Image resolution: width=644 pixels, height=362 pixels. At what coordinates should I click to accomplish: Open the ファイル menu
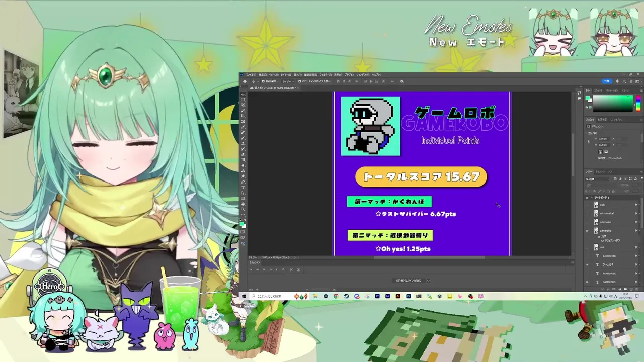tap(251, 75)
